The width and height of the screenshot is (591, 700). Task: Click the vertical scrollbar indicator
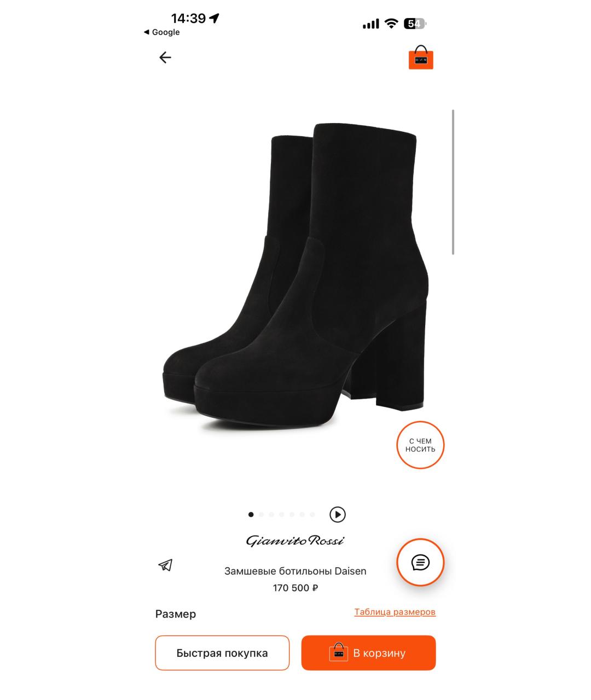[453, 182]
